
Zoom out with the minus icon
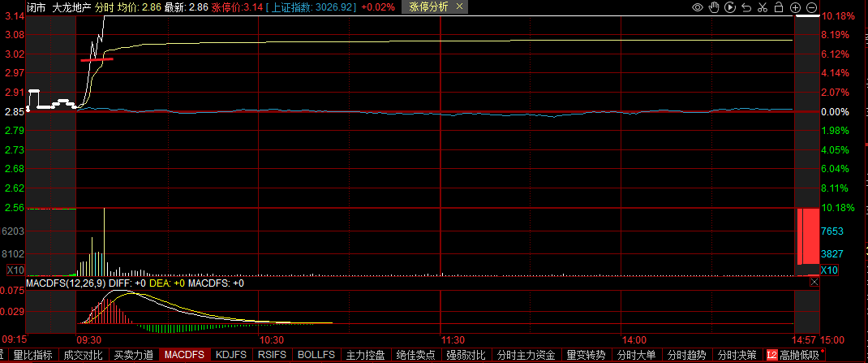[x=811, y=7]
